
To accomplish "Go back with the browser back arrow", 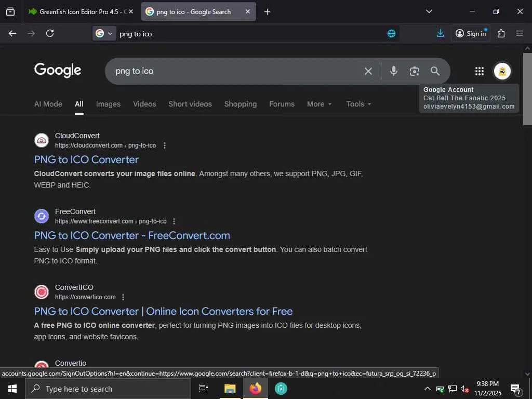I will pyautogui.click(x=12, y=33).
